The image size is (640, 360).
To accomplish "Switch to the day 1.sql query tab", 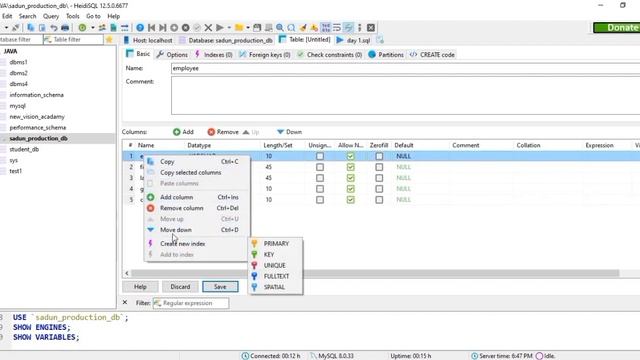I will tap(354, 40).
